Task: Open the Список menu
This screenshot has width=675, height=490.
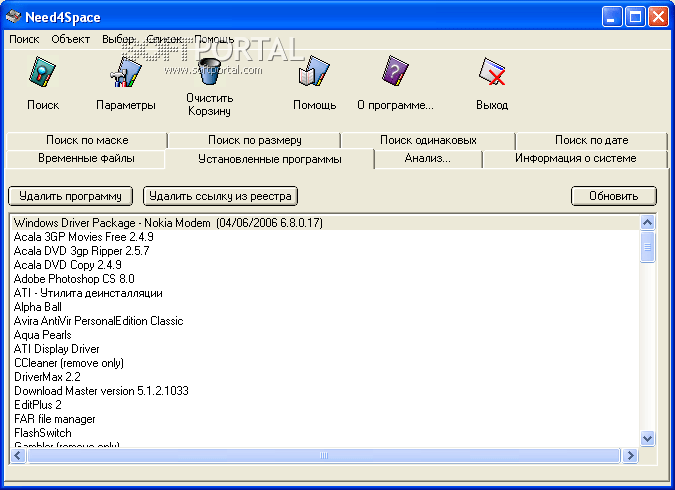Action: pyautogui.click(x=164, y=39)
